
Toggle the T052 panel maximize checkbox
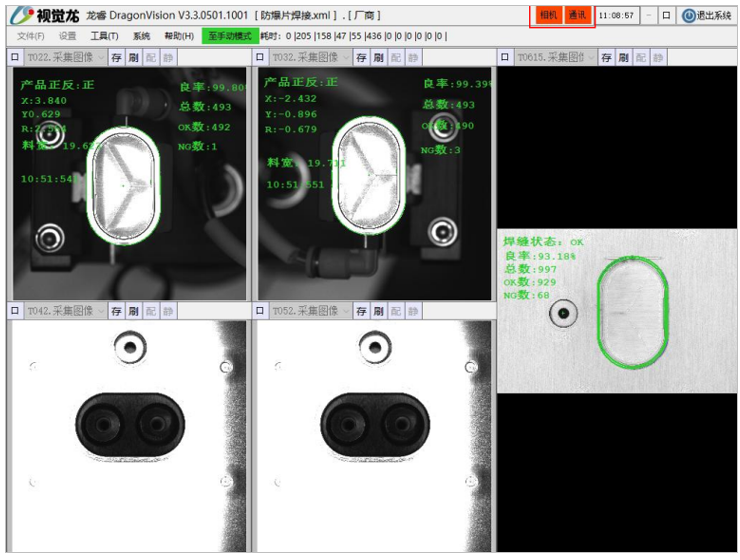[260, 311]
